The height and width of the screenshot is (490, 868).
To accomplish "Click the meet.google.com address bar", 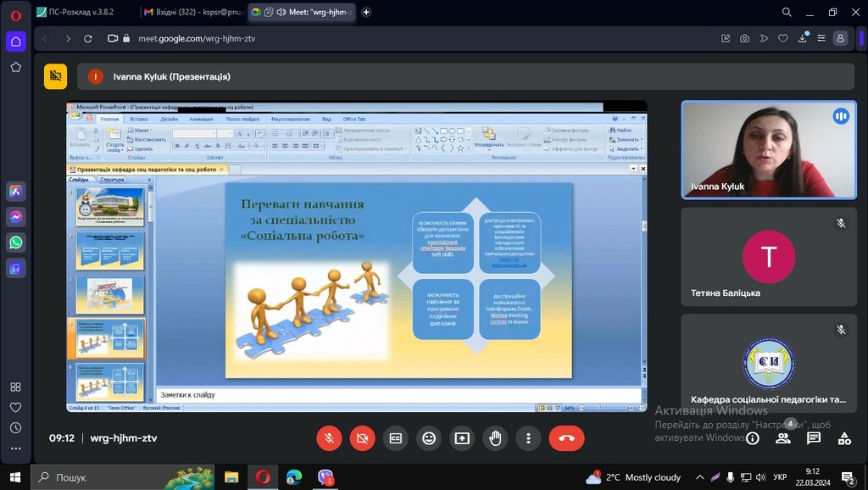I will (x=339, y=38).
